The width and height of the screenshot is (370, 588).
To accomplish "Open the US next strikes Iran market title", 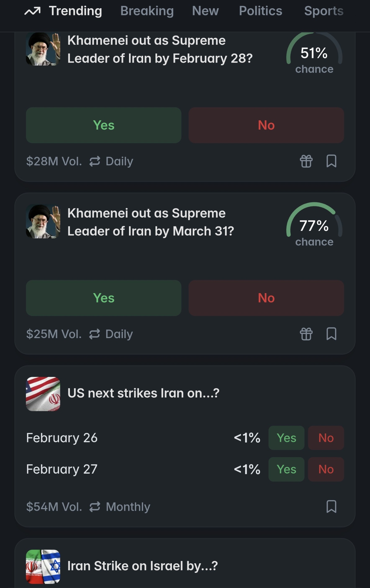I will tap(143, 393).
